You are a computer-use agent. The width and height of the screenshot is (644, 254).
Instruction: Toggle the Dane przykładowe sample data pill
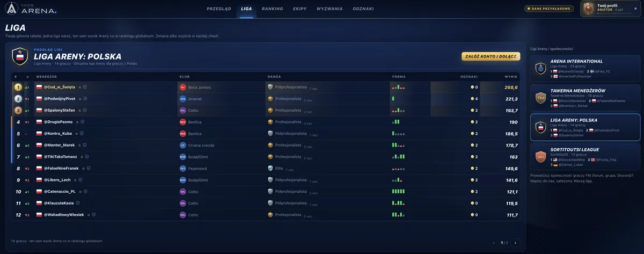(550, 8)
